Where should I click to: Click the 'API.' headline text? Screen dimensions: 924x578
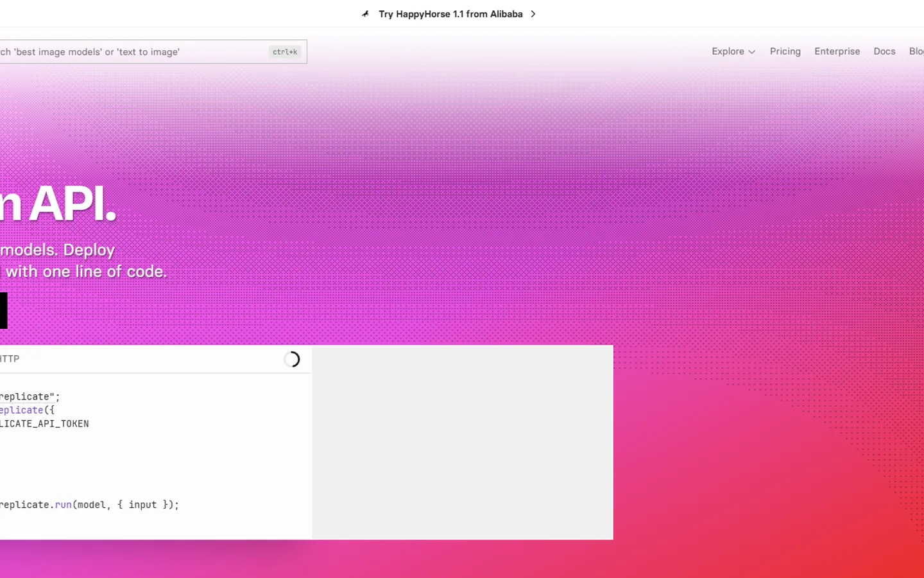click(x=73, y=204)
